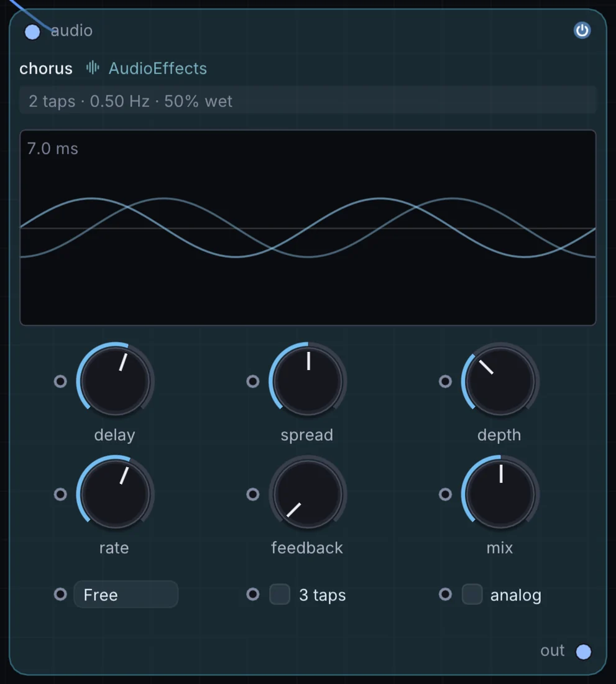Click the 'delay' knob label
This screenshot has height=684, width=616.
114,435
